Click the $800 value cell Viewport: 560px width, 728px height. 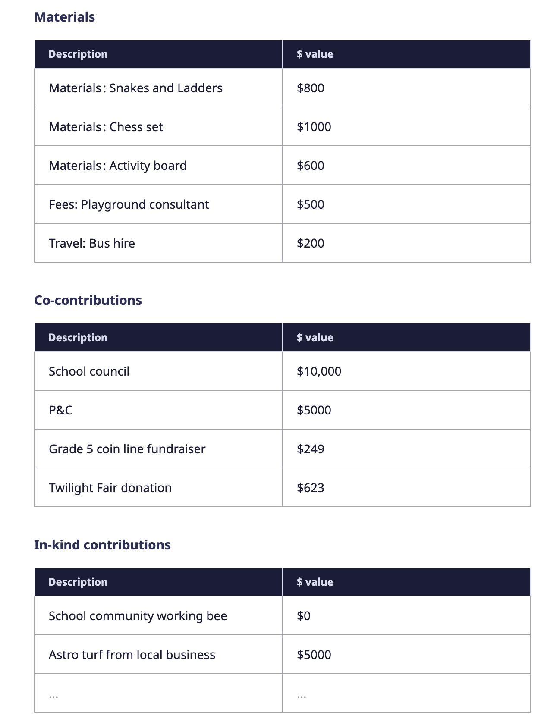point(311,88)
